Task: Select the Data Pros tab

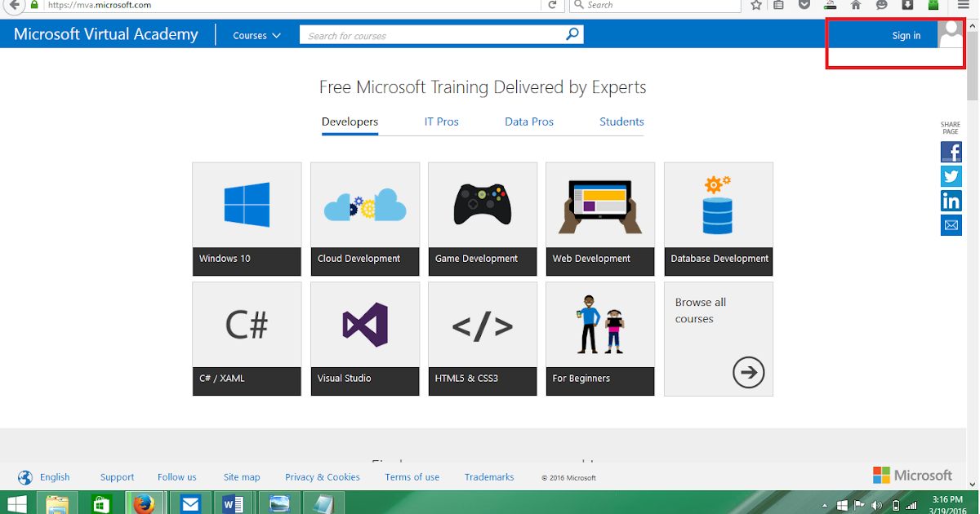Action: pos(528,122)
